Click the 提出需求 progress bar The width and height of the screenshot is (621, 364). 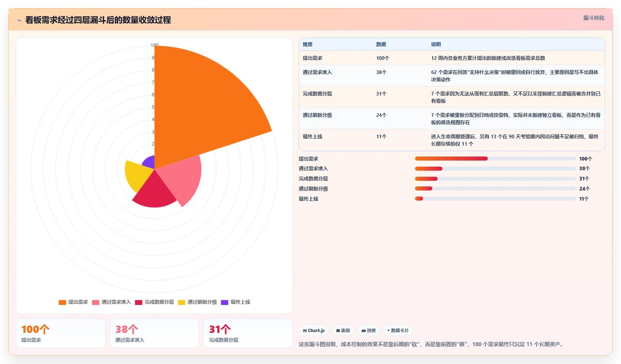pos(495,159)
